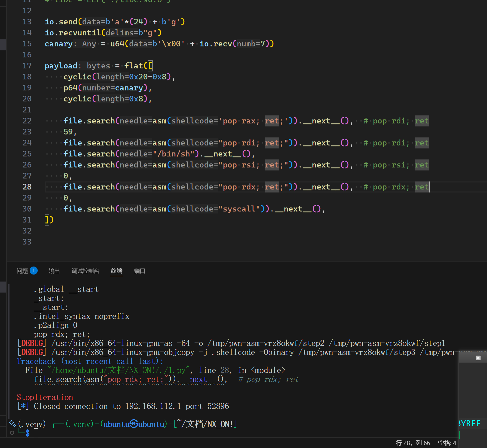Switch to the 调试控制台 debug console tab
Screen dimensions: 487x448
coord(85,271)
